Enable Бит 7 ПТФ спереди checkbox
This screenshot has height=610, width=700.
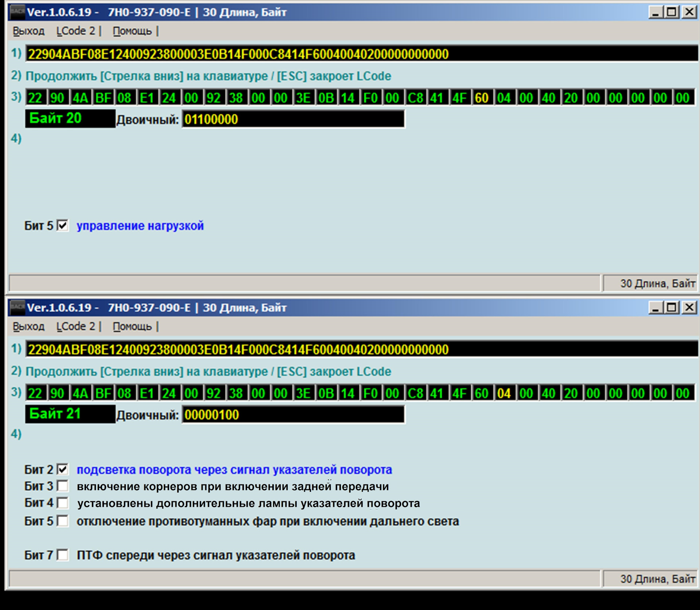[x=63, y=555]
